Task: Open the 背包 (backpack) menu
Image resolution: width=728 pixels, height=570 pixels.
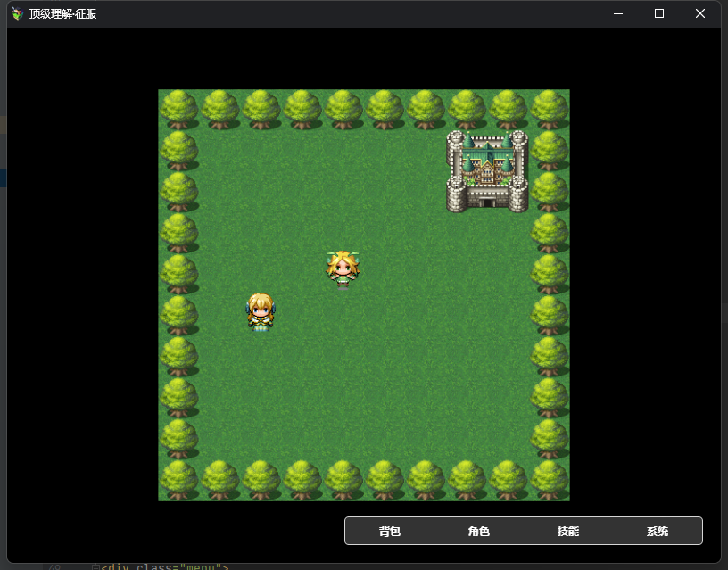Action: pos(390,531)
